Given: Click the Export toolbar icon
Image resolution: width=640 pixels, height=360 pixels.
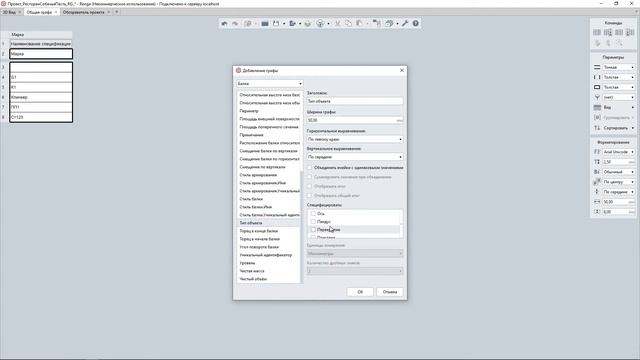Looking at the screenshot, I should (x=292, y=24).
